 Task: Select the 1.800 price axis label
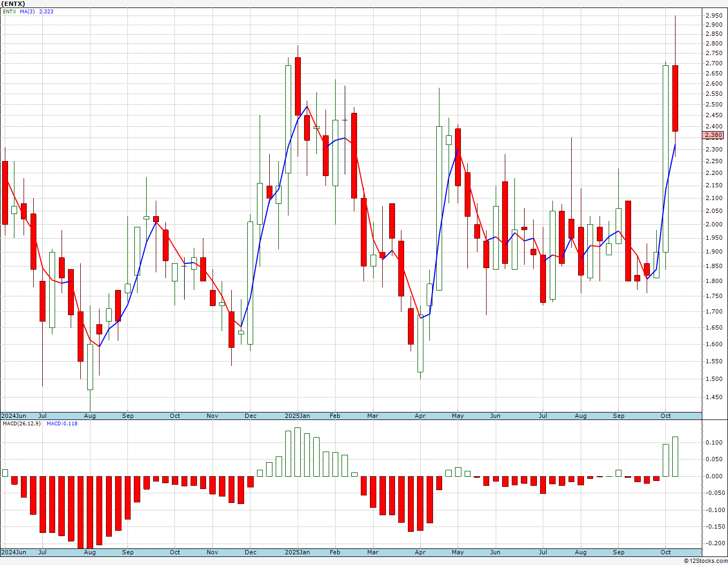click(714, 281)
